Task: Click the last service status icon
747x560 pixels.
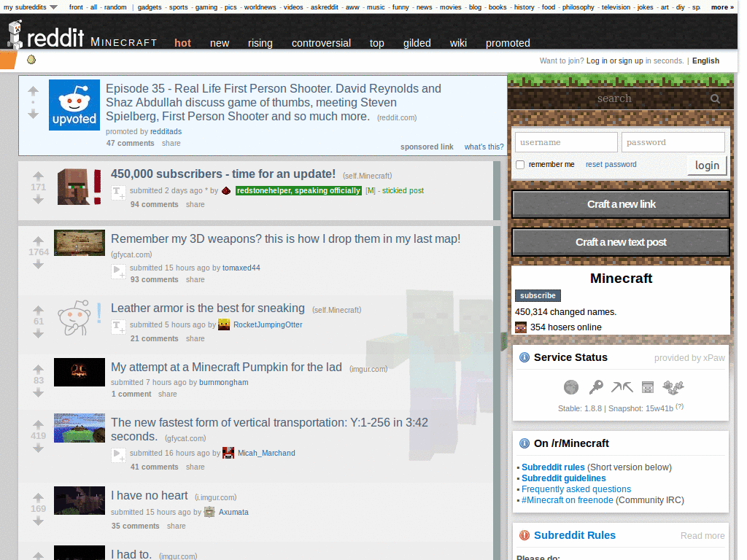Action: tap(673, 387)
